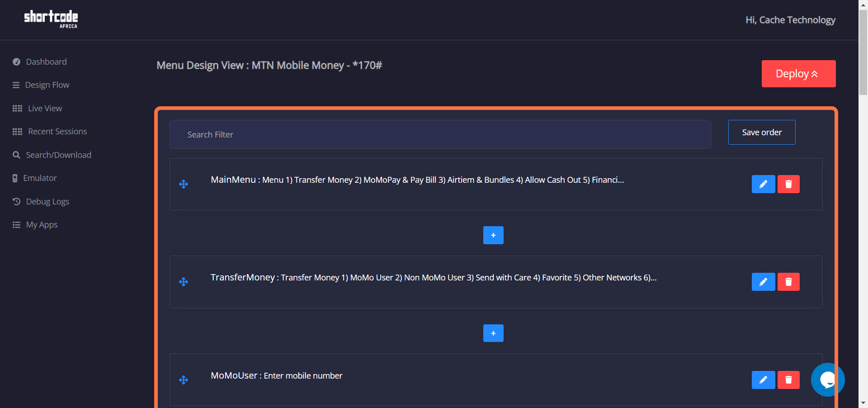The image size is (868, 408).
Task: Open Recent Sessions in sidebar
Action: pyautogui.click(x=57, y=132)
